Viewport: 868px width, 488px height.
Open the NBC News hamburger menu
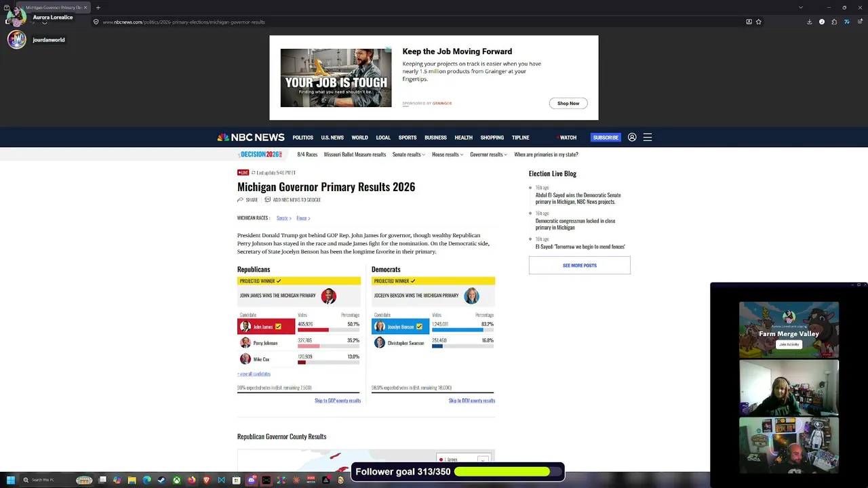pos(648,137)
